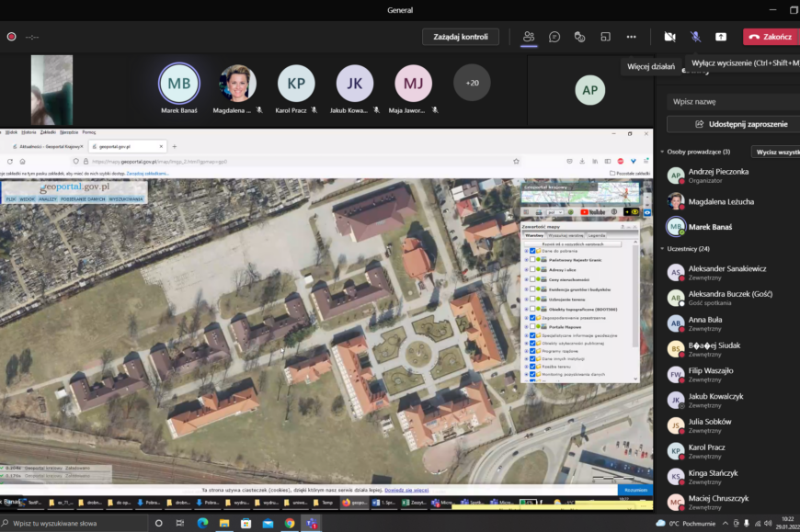This screenshot has width=800, height=532.
Task: Toggle the Zagospodarowanie przestrzenne checkbox
Action: (532, 318)
